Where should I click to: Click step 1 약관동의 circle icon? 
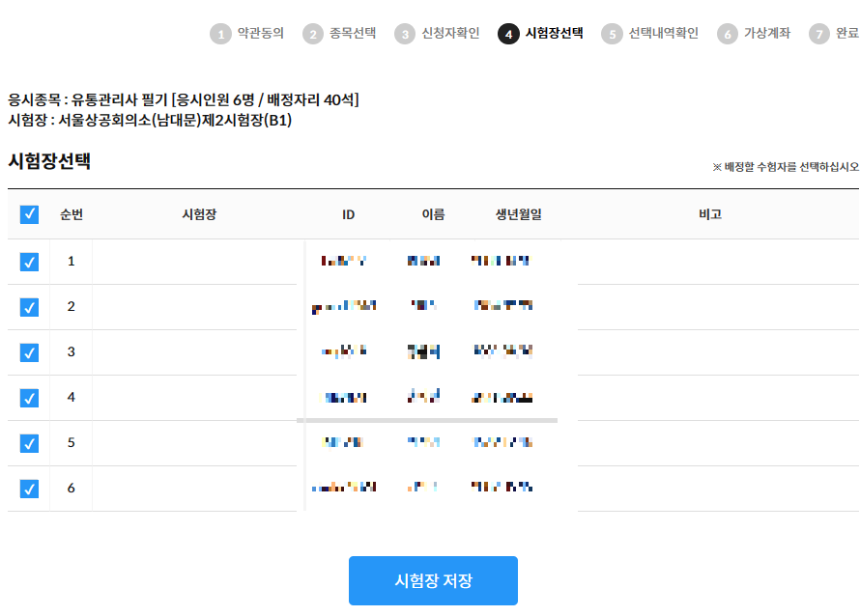click(x=221, y=34)
